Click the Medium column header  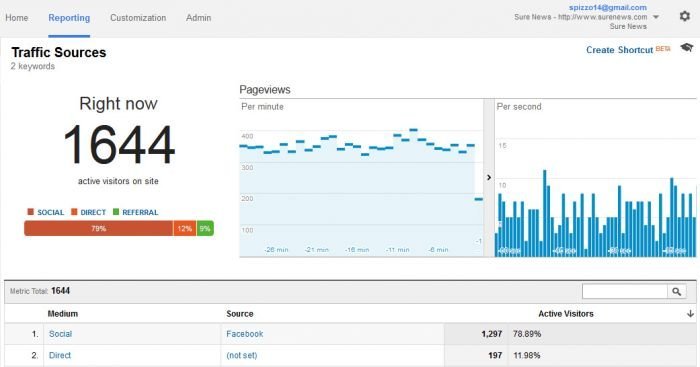tap(62, 314)
